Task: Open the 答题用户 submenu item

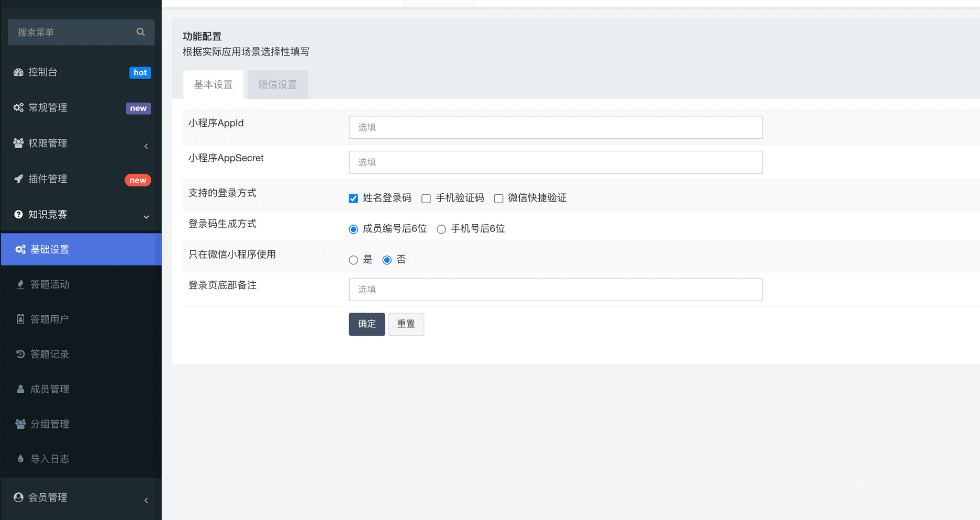Action: [81, 319]
